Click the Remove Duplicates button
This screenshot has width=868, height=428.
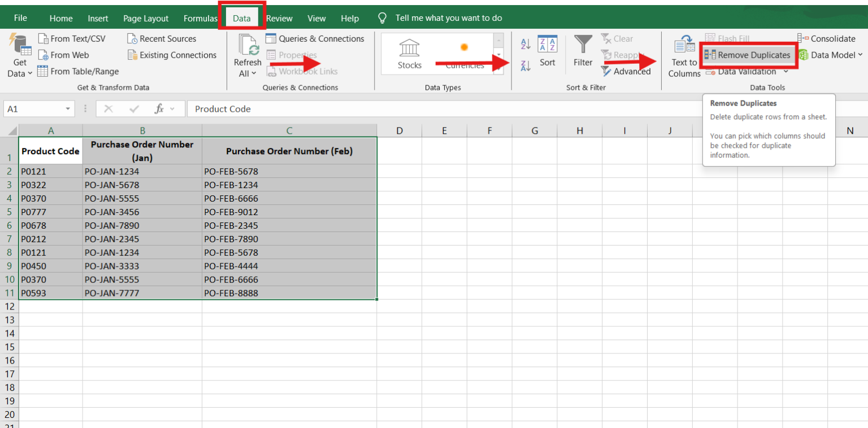pos(749,55)
